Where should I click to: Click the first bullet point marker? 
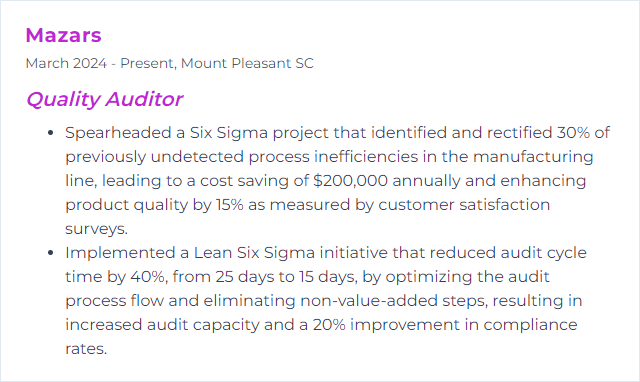click(51, 133)
